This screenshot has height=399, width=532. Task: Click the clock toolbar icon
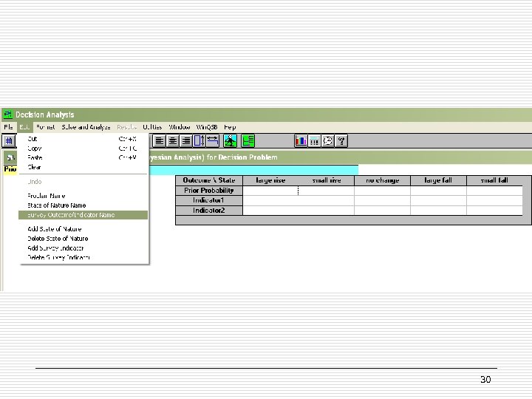[328, 141]
